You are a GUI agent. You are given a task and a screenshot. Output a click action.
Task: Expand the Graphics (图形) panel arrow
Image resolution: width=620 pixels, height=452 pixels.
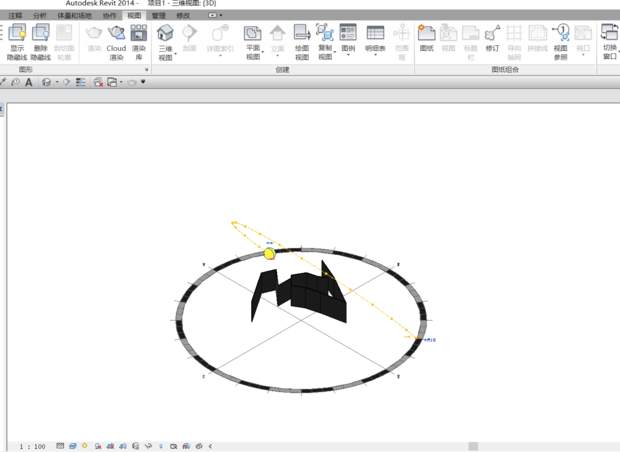(147, 70)
